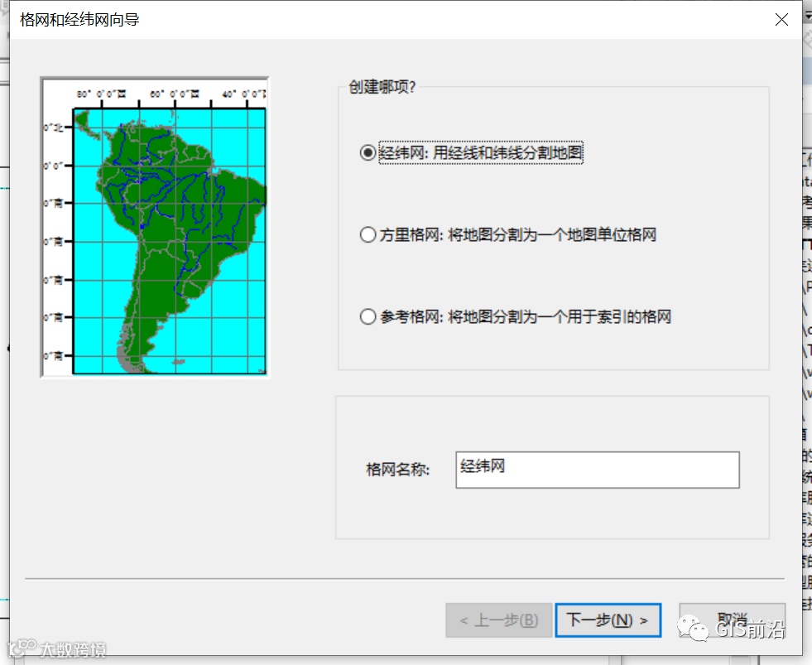
Task: Go to next step with 下一步(N)
Action: 608,620
